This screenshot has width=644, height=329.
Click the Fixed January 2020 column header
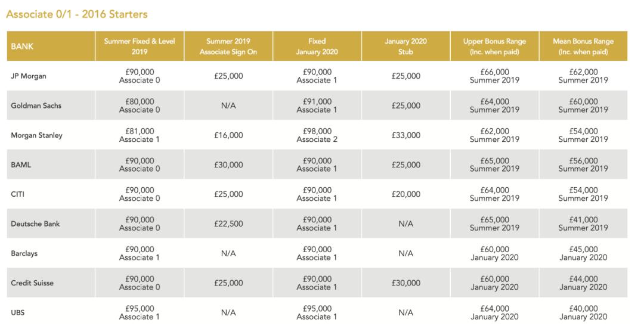click(317, 46)
